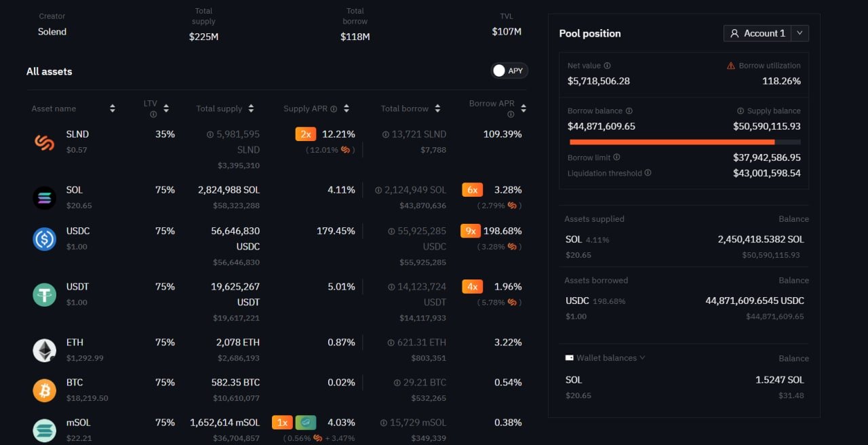Click the info icon next to Borrow balance

pos(629,111)
